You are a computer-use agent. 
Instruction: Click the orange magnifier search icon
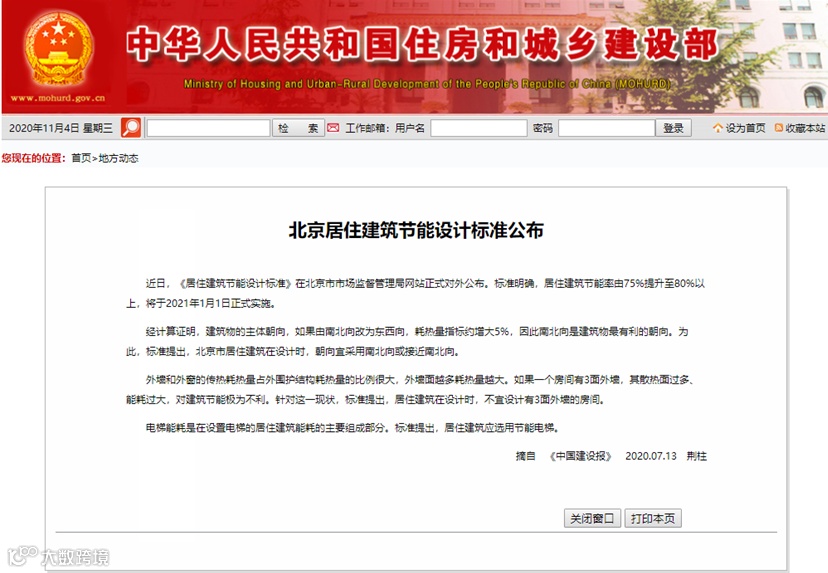pos(130,127)
